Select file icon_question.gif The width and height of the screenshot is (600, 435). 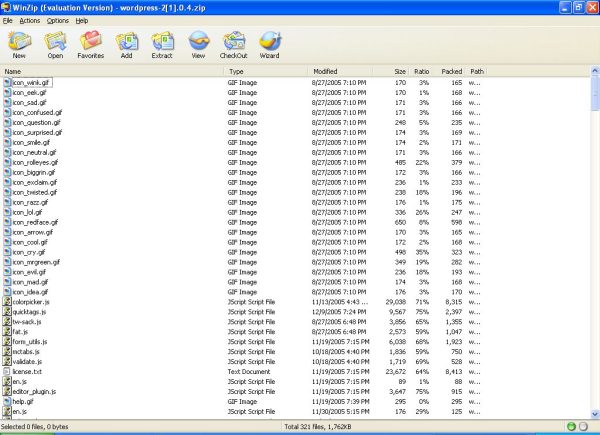(36, 122)
